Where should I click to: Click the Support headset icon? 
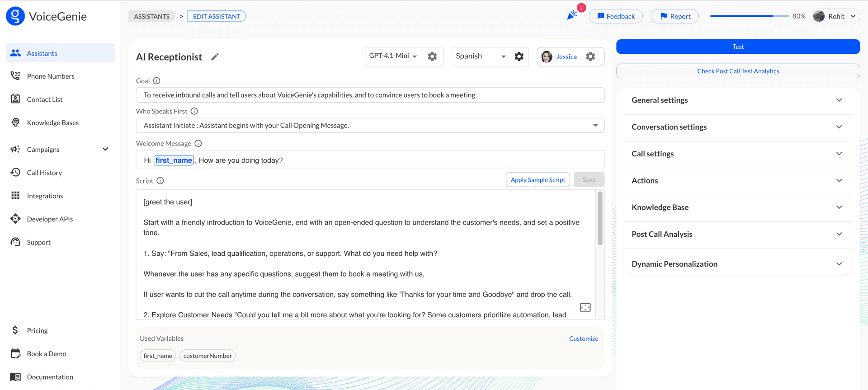point(15,242)
